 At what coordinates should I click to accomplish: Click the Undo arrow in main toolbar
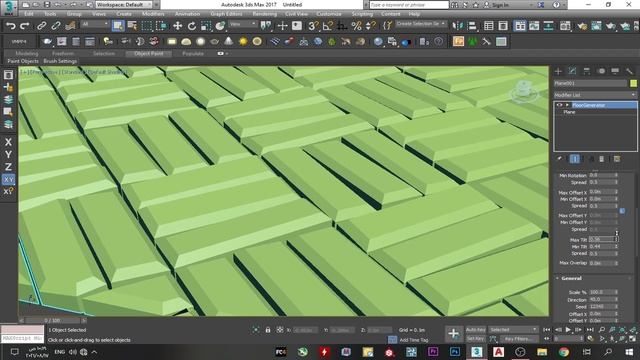point(11,26)
